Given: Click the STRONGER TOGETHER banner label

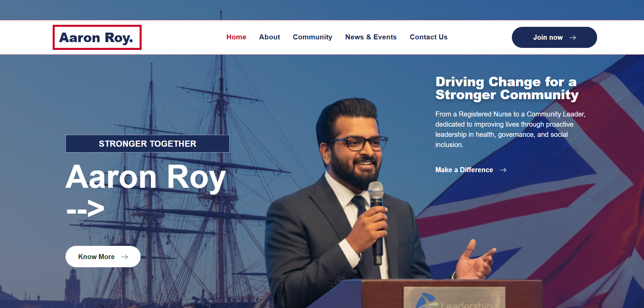Looking at the screenshot, I should pos(147,144).
